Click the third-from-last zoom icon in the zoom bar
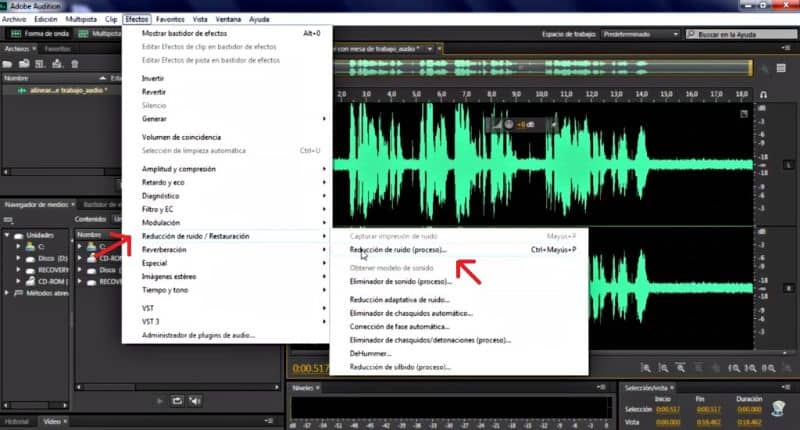 734,368
